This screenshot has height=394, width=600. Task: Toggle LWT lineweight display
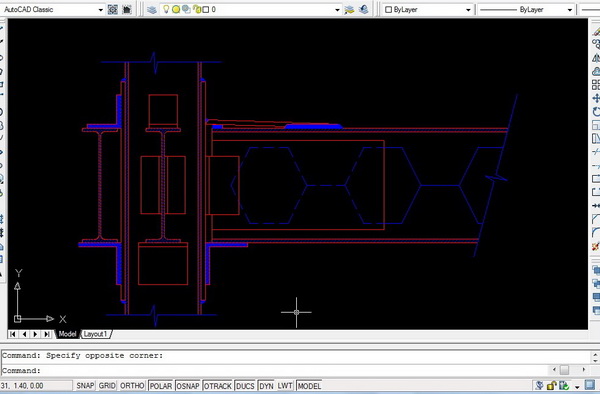pyautogui.click(x=285, y=386)
